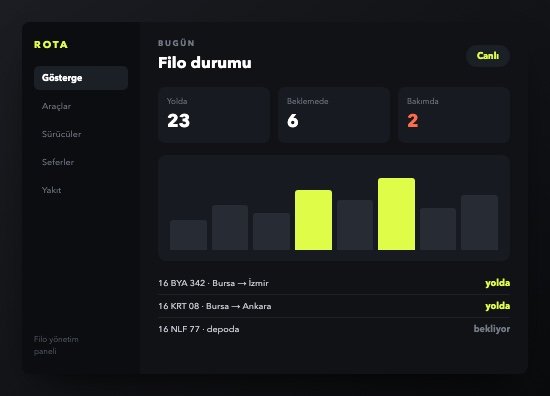This screenshot has width=550, height=396.
Task: Open the 16 KRT 08 Bursa → Ankara row
Action: click(x=334, y=306)
